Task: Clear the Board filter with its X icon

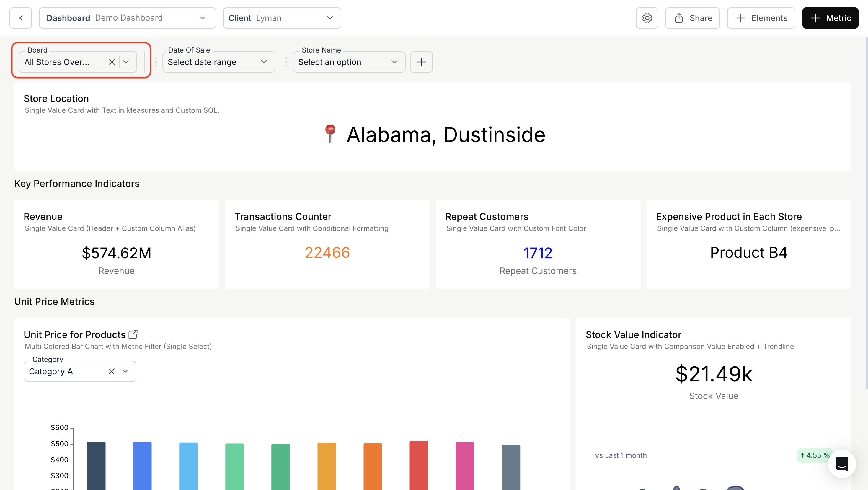Action: coord(112,62)
